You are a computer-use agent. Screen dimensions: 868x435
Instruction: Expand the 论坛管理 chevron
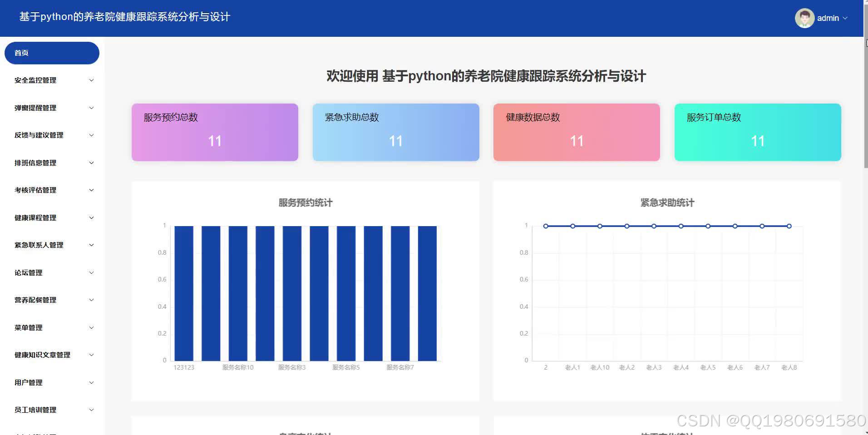pos(91,273)
